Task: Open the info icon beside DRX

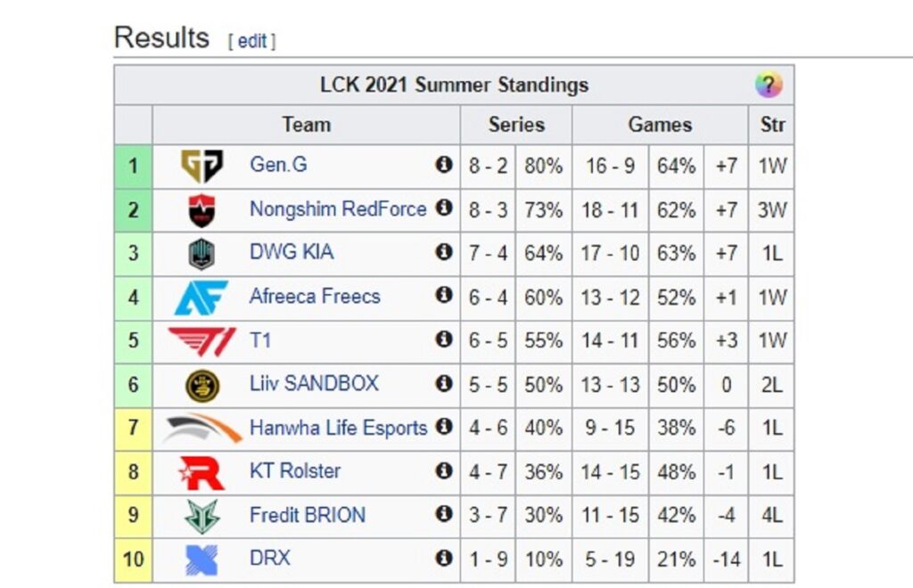Action: point(444,559)
